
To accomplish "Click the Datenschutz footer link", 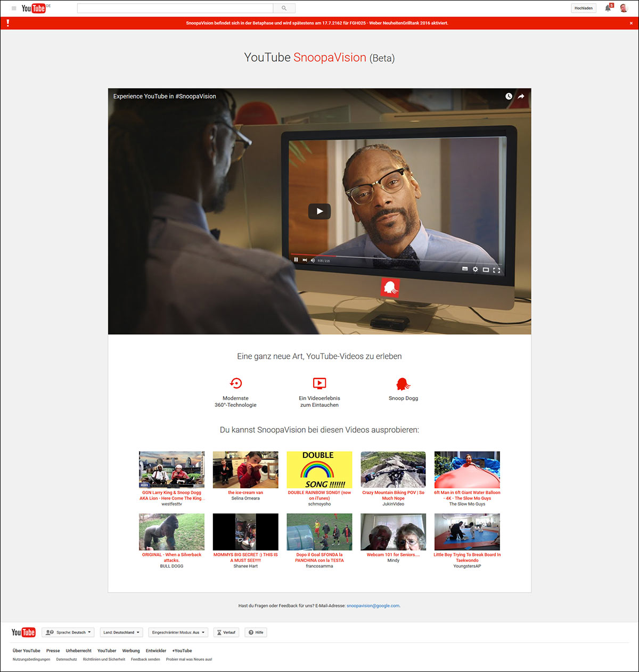I will (x=67, y=659).
